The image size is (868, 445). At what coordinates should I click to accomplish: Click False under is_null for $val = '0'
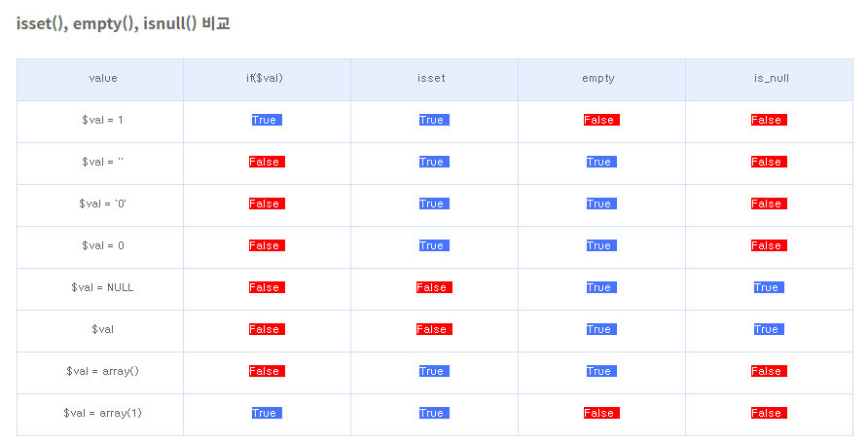point(769,204)
